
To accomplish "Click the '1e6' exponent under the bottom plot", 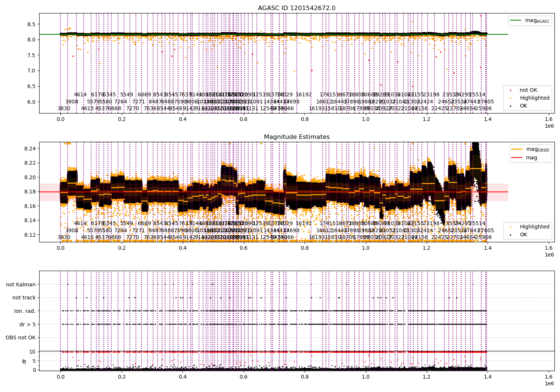I will (x=549, y=383).
